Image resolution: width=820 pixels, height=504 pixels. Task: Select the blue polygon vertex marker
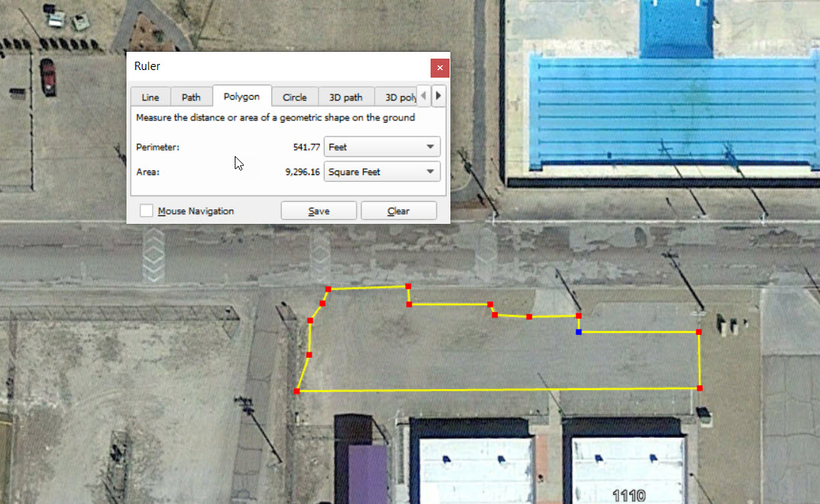pyautogui.click(x=578, y=332)
